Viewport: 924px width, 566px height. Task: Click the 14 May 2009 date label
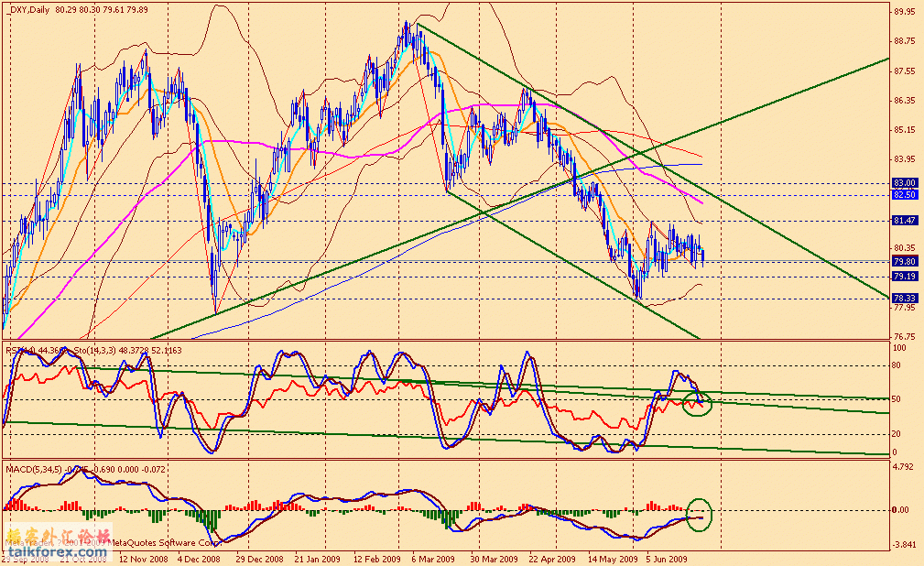point(613,559)
